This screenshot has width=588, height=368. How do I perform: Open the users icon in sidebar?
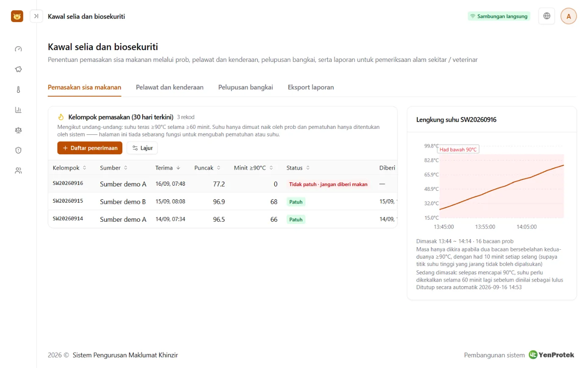pos(18,170)
